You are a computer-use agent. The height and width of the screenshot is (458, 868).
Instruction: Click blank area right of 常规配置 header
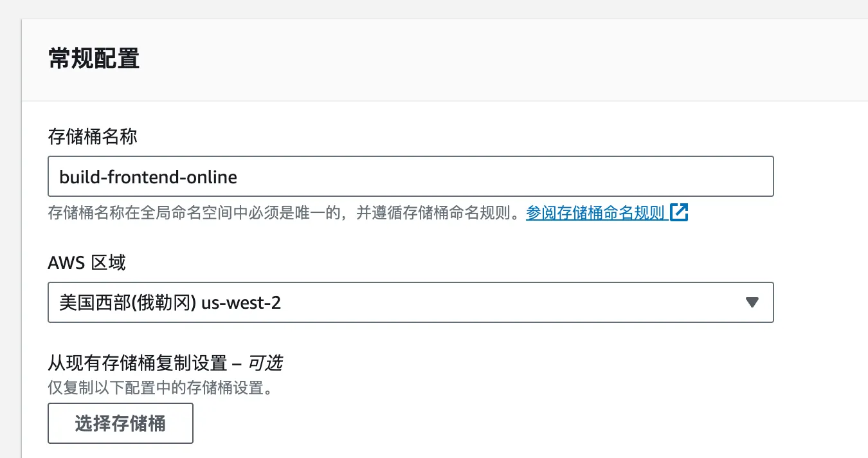514,59
